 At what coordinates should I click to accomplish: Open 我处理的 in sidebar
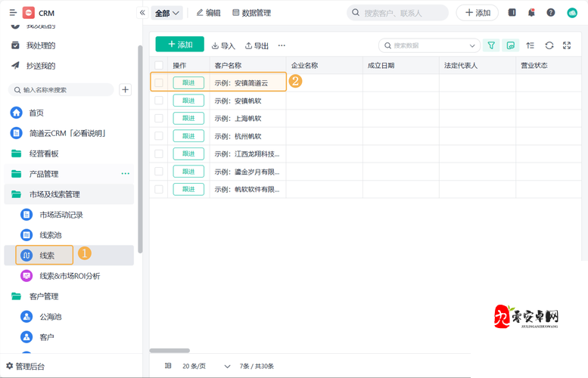click(41, 45)
